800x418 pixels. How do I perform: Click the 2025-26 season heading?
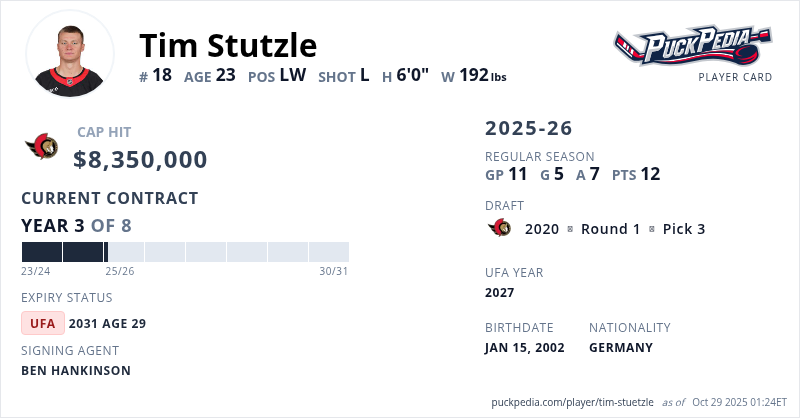(x=529, y=129)
